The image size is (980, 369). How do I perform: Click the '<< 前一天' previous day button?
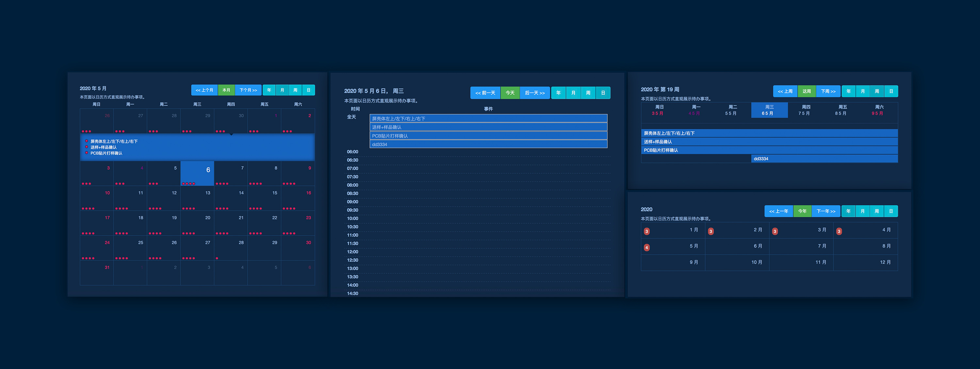[485, 93]
